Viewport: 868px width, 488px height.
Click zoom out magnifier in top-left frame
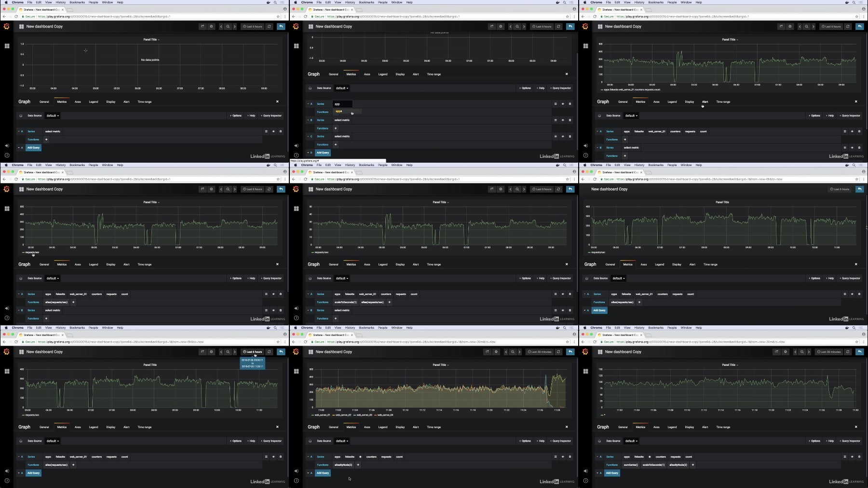228,27
